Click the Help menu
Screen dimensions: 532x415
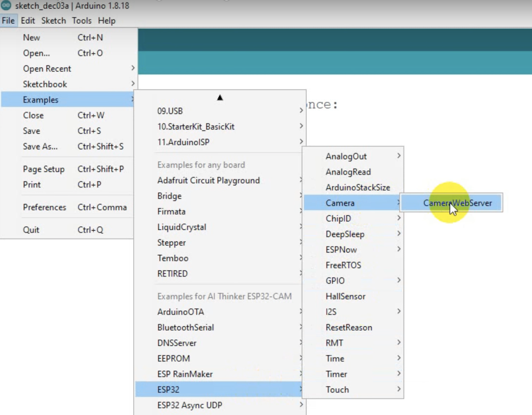(106, 20)
